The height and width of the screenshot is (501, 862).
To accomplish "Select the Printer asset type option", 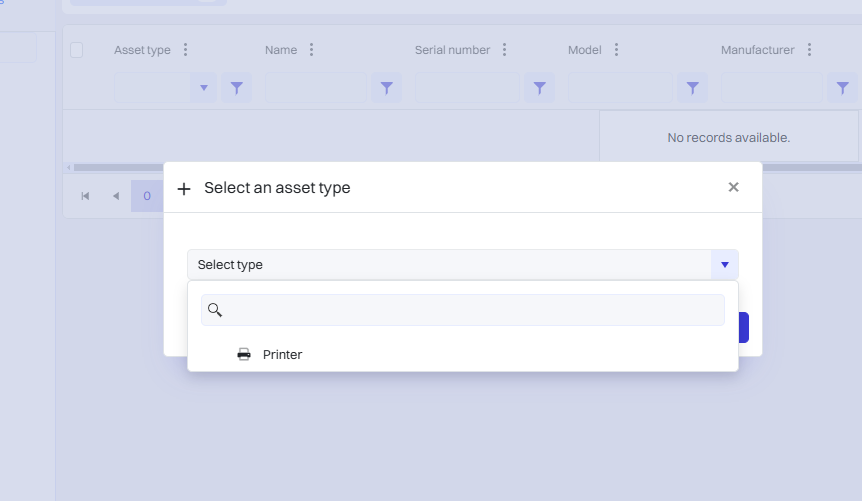I will coord(282,355).
